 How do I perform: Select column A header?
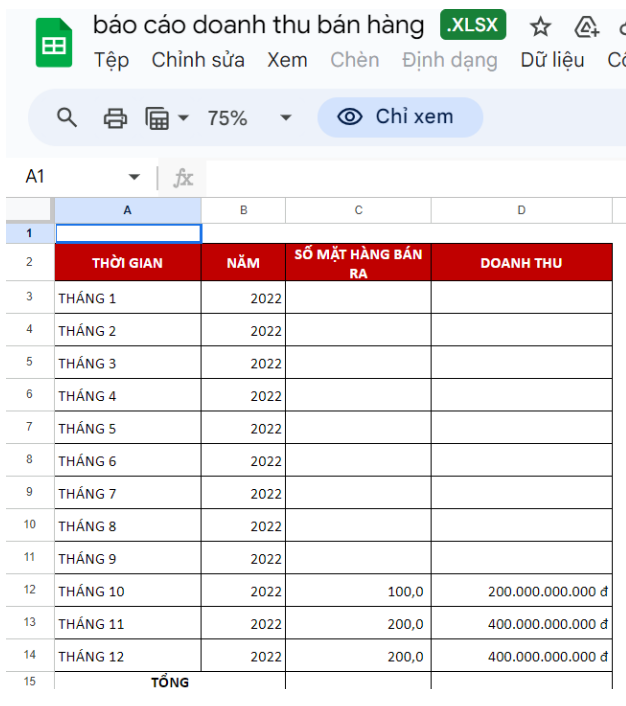click(x=128, y=210)
